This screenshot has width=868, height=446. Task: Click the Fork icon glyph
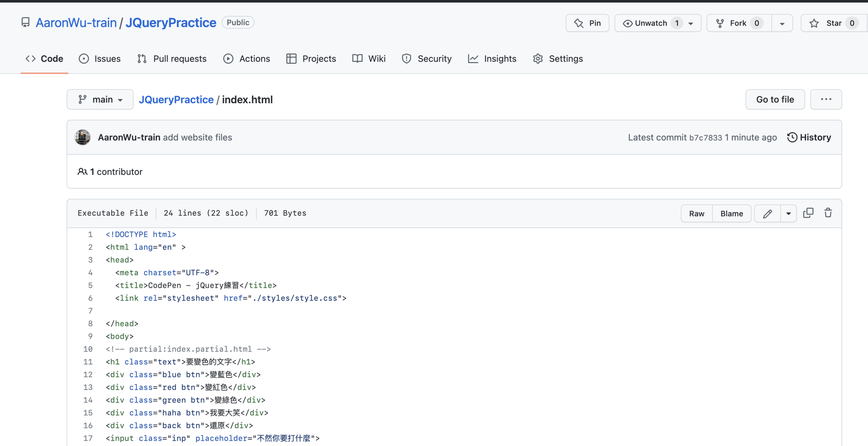click(x=720, y=23)
